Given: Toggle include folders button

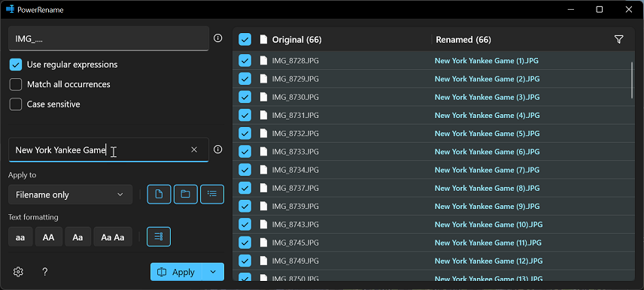Looking at the screenshot, I should point(186,195).
